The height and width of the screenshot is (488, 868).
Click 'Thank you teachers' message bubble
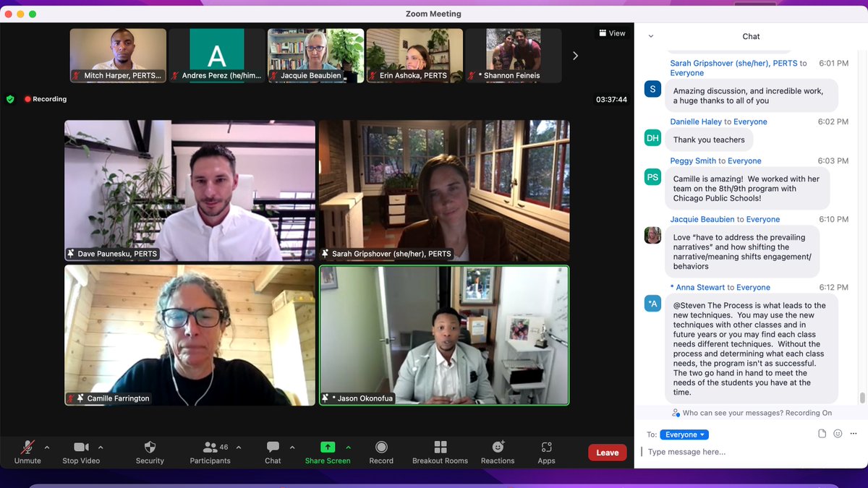click(x=709, y=140)
